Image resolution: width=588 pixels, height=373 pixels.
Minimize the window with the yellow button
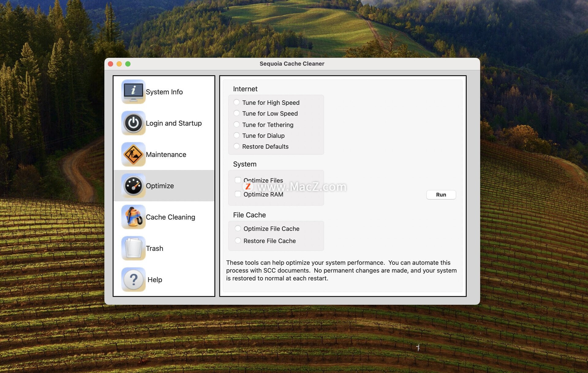(x=119, y=64)
